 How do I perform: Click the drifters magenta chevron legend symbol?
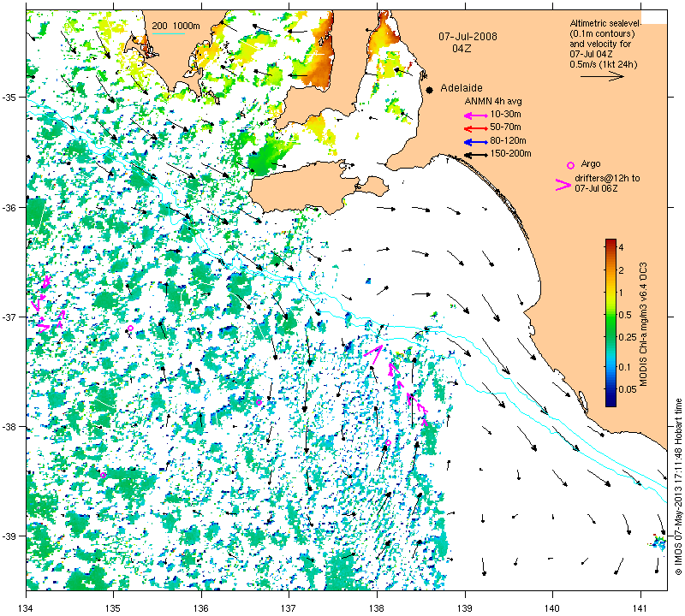pos(563,185)
